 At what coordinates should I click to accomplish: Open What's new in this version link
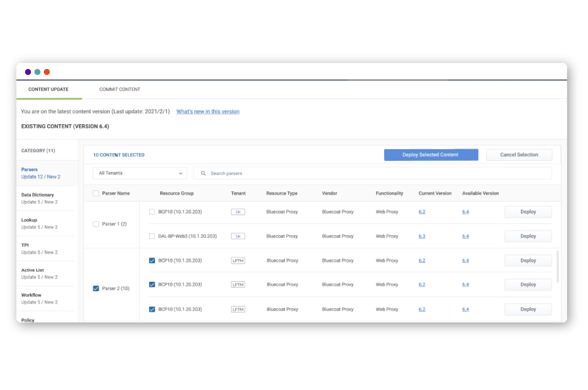click(x=208, y=112)
